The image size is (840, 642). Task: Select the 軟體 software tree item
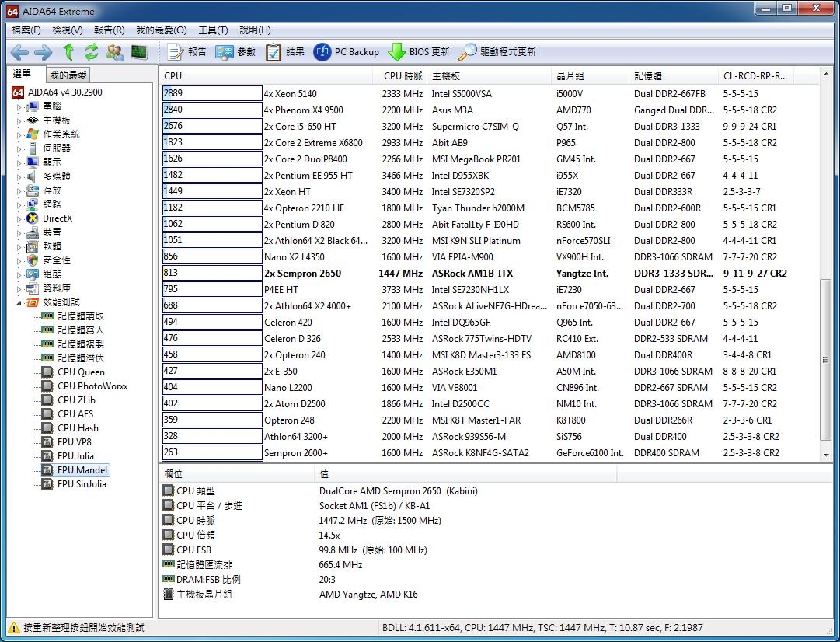coord(52,246)
